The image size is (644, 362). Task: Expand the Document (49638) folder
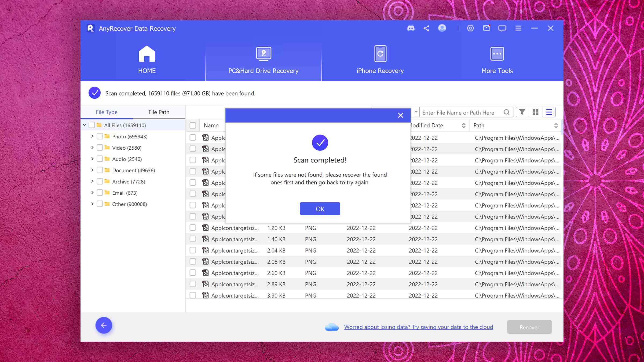92,170
